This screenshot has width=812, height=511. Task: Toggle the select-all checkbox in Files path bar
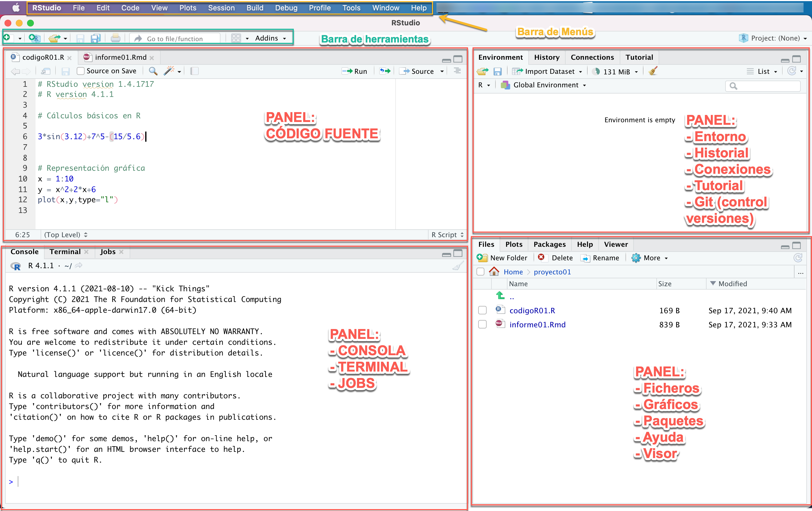[x=480, y=272]
